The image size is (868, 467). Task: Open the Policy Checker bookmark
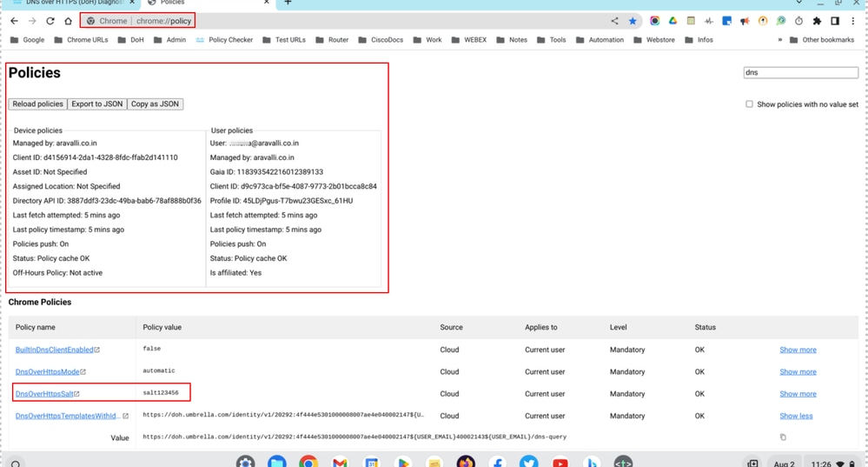[225, 40]
